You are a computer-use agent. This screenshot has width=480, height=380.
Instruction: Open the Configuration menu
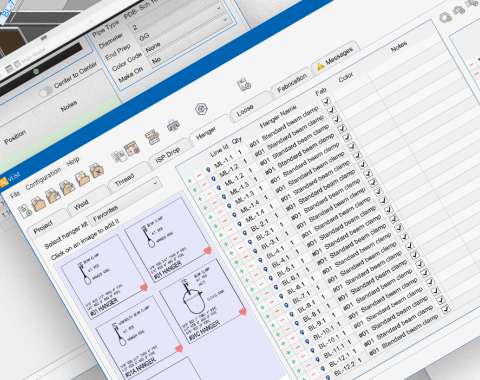[x=43, y=178]
